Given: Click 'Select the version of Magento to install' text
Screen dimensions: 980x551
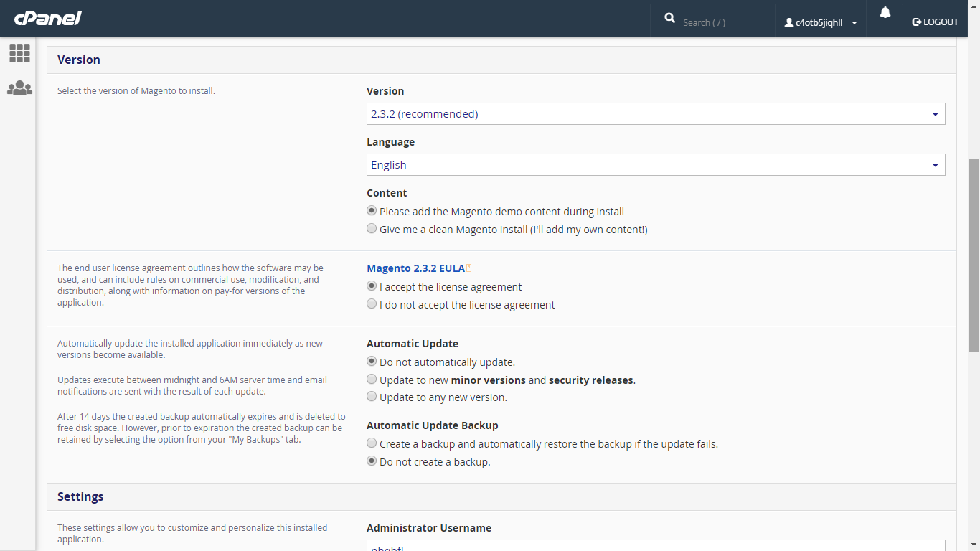Looking at the screenshot, I should (x=136, y=91).
